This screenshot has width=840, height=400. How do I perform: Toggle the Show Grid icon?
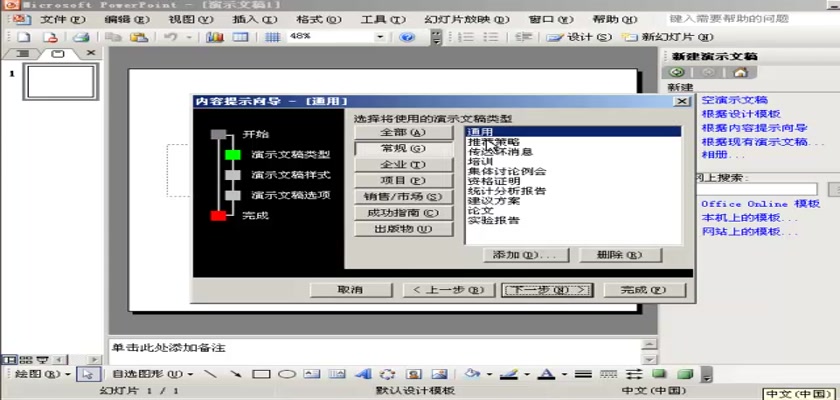273,37
